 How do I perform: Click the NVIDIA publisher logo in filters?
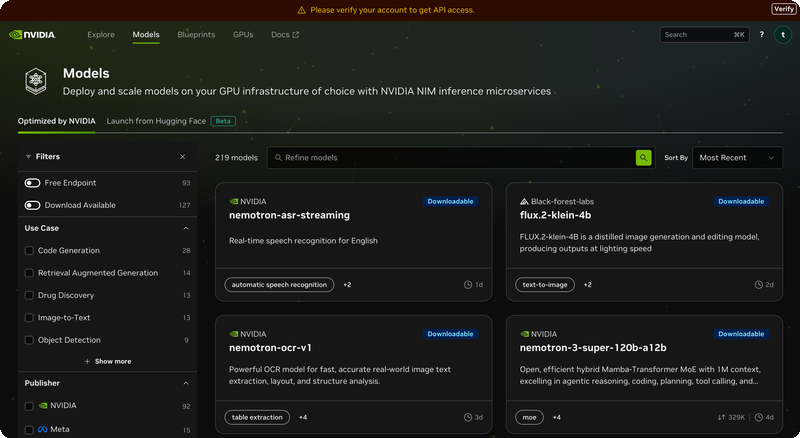click(43, 406)
